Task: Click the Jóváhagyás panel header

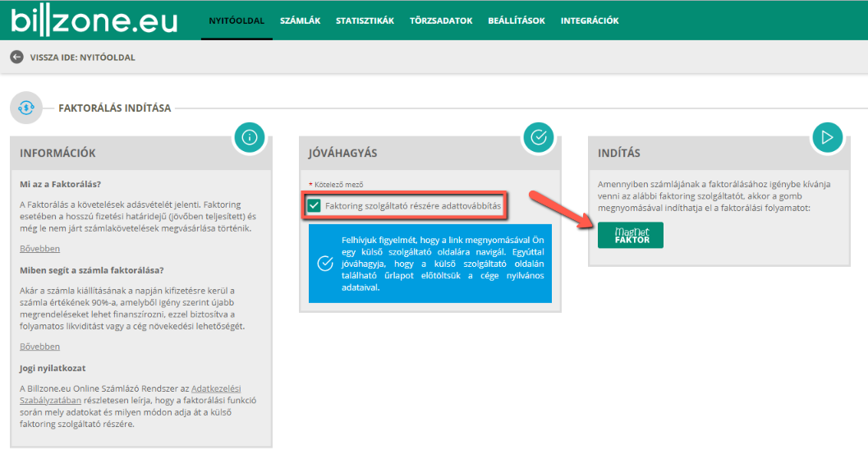Action: click(x=430, y=153)
